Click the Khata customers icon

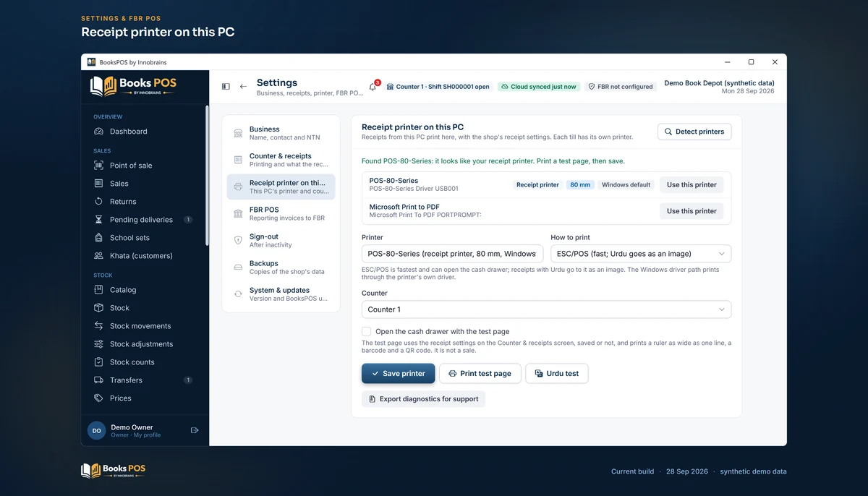(x=98, y=256)
